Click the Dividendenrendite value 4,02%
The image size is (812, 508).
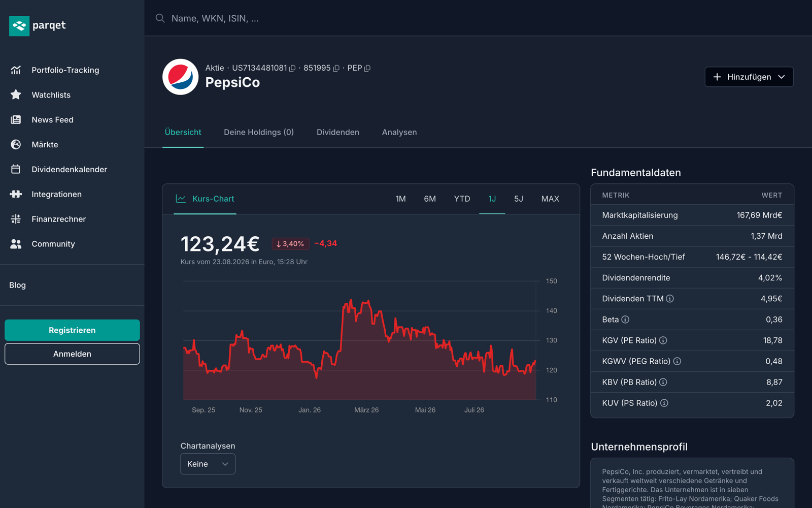770,278
